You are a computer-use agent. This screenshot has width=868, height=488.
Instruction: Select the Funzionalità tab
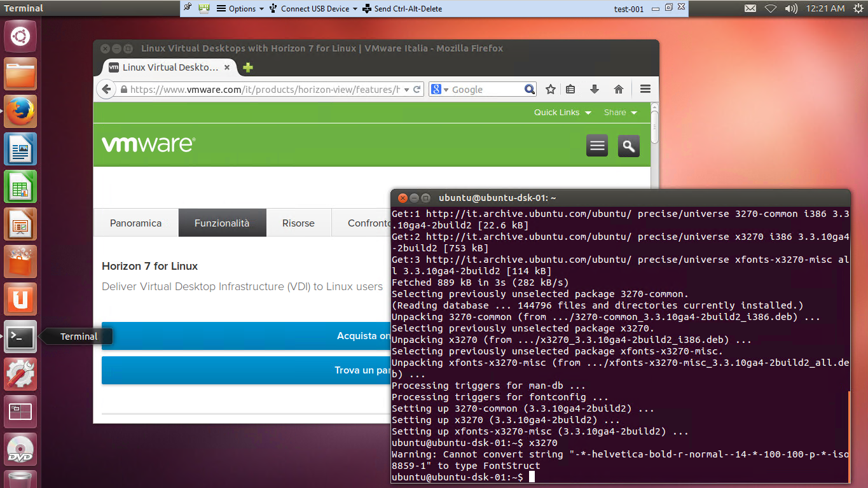(222, 223)
